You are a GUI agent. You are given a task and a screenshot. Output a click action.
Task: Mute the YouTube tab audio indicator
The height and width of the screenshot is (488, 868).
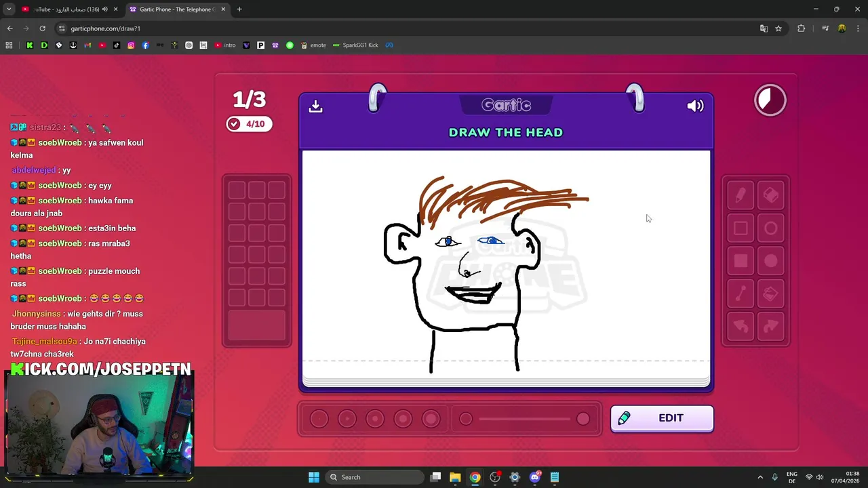104,9
